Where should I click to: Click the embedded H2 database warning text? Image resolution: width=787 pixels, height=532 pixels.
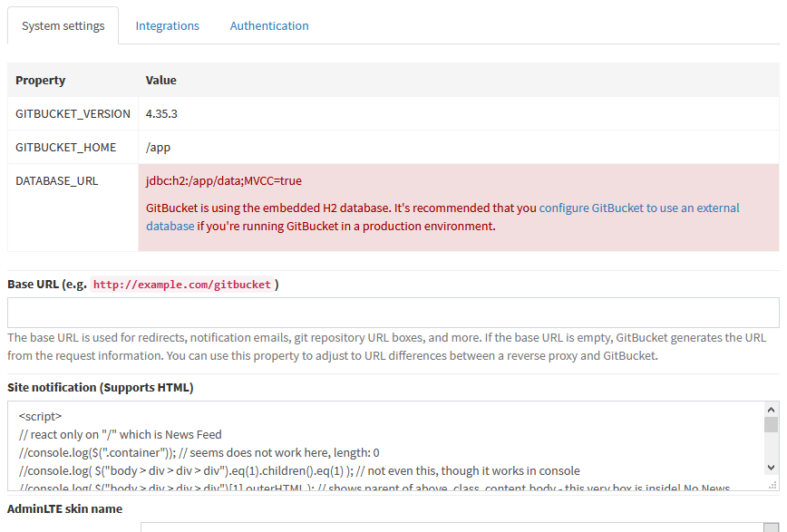[x=442, y=217]
